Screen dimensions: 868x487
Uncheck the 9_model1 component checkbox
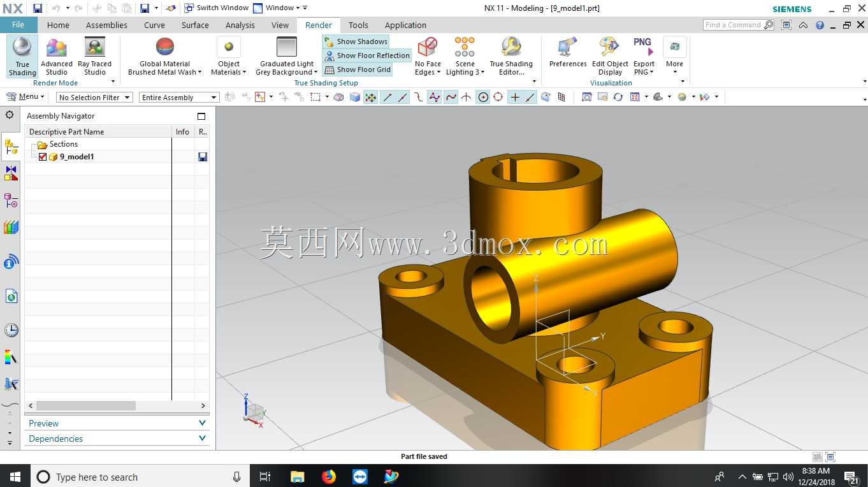click(43, 157)
